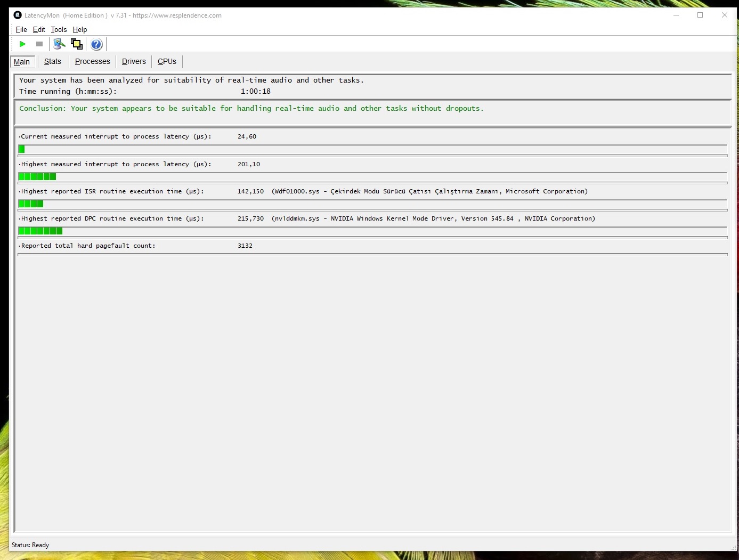739x560 pixels.
Task: Switch to the Stats tab
Action: coord(53,62)
